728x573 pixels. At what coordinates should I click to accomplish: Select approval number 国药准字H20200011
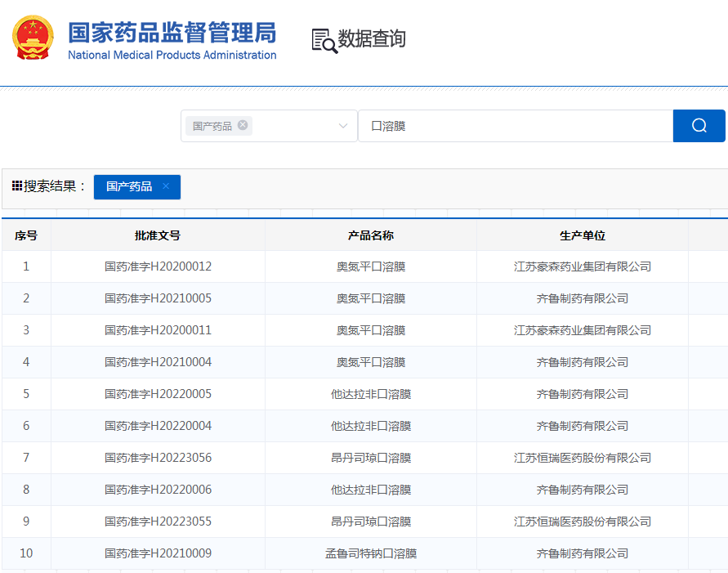click(x=158, y=330)
